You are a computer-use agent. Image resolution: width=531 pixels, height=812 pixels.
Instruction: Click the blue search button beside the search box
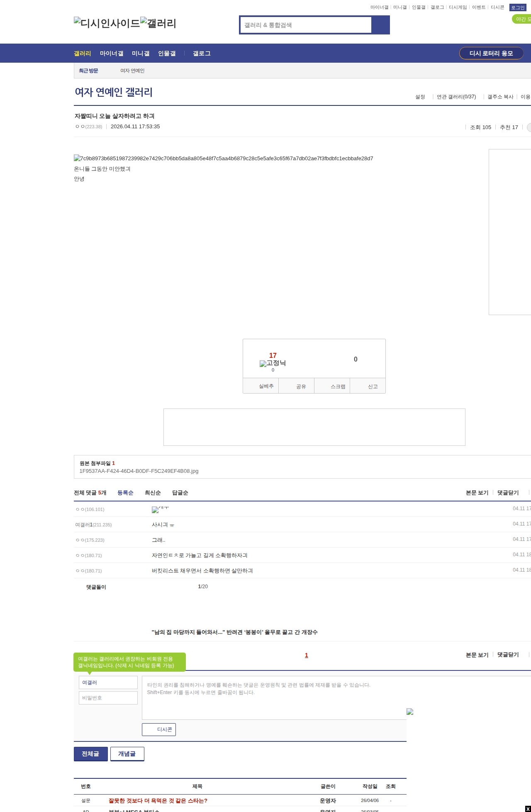pyautogui.click(x=380, y=25)
